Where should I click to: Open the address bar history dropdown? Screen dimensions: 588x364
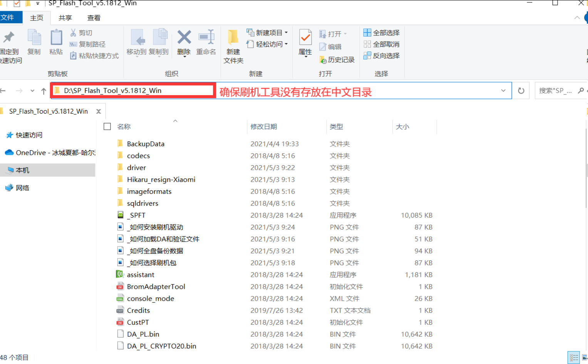[503, 91]
